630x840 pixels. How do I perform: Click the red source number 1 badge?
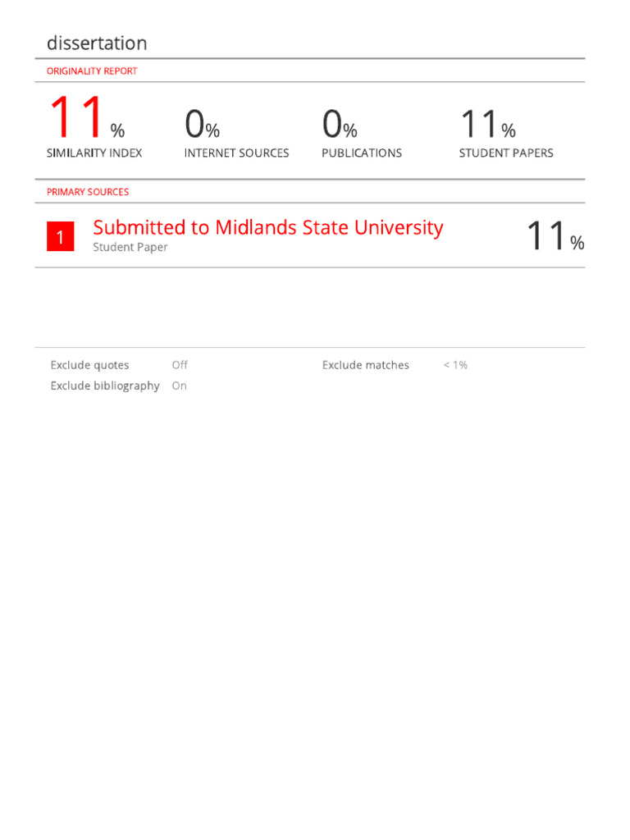point(60,237)
